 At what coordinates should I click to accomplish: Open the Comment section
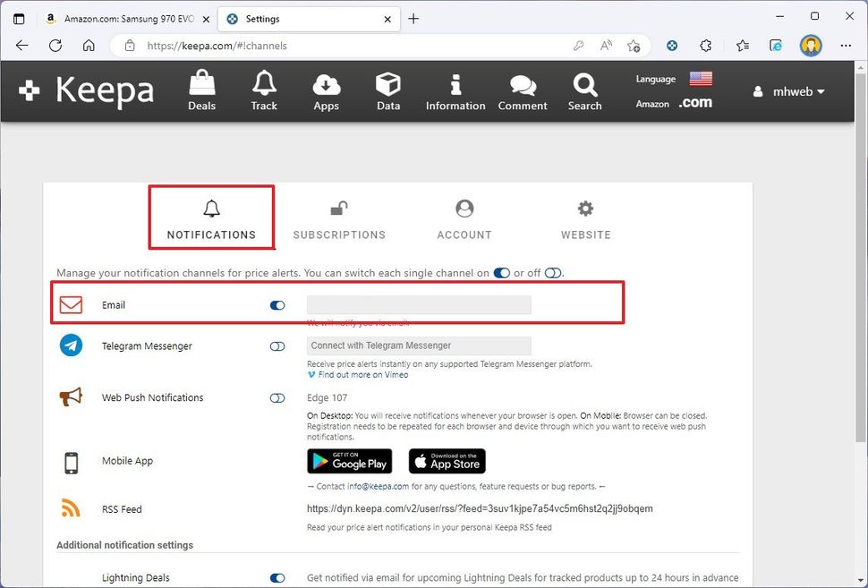click(522, 90)
